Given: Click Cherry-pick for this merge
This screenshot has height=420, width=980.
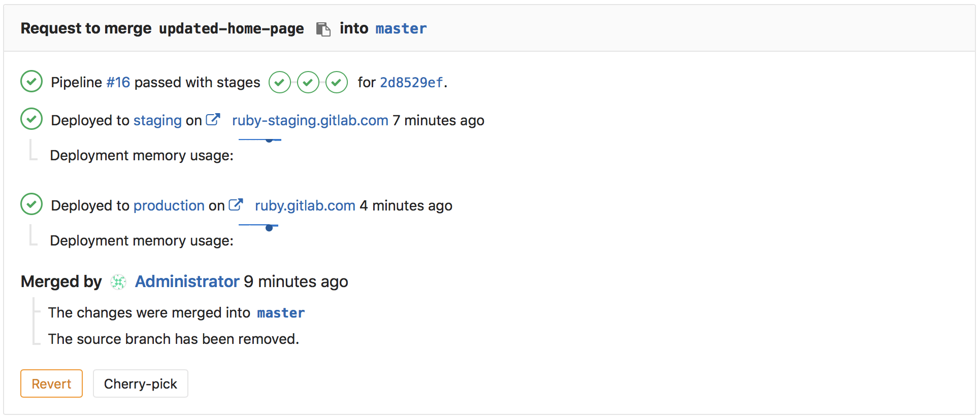Looking at the screenshot, I should pyautogui.click(x=140, y=383).
